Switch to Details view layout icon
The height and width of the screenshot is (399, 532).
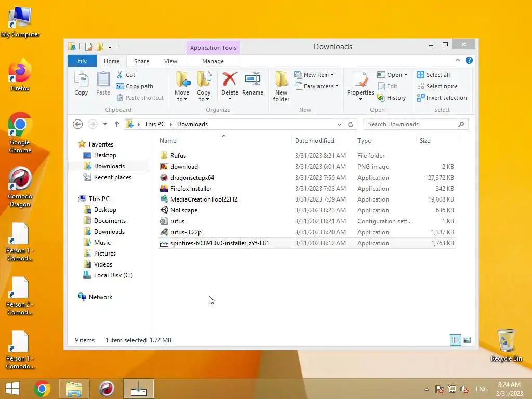(x=455, y=340)
